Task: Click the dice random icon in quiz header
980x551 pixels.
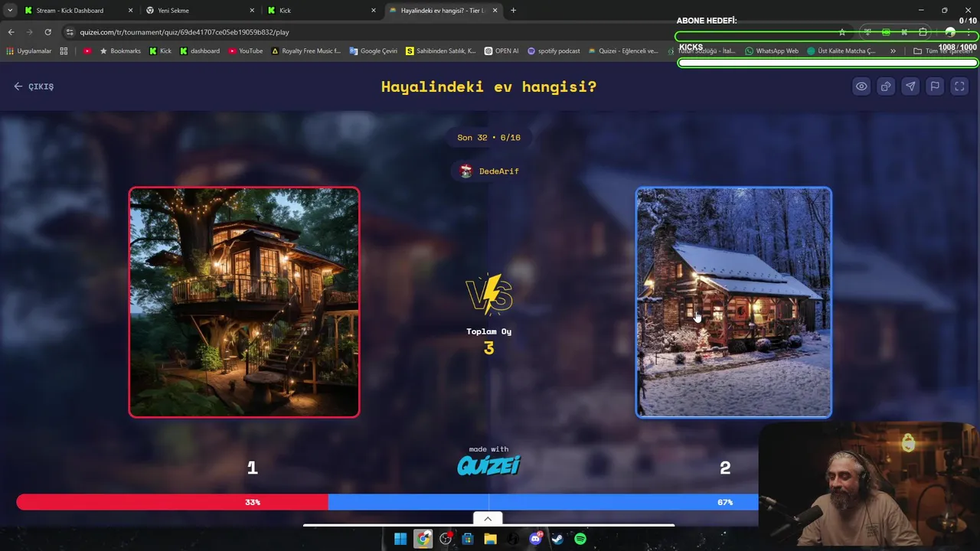Action: pyautogui.click(x=886, y=86)
